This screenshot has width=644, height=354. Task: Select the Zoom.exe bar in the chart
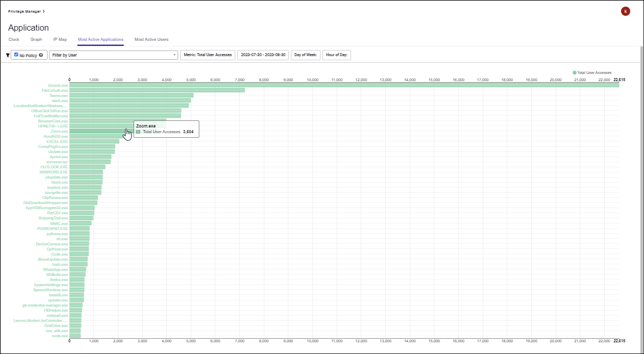click(102, 131)
